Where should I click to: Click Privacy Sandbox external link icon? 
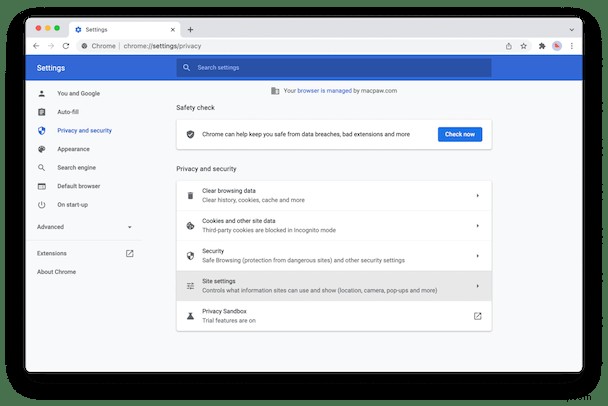[x=478, y=316]
